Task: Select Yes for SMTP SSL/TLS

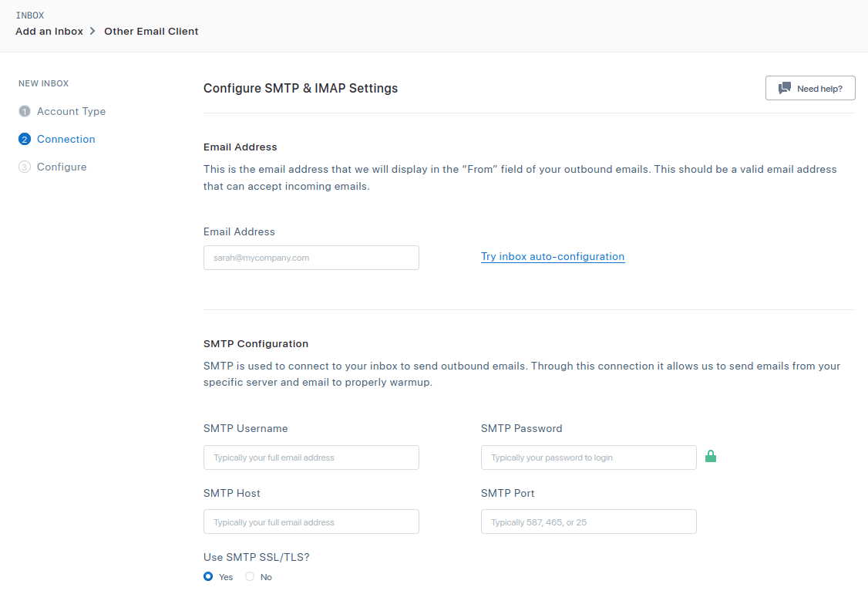Action: click(208, 576)
